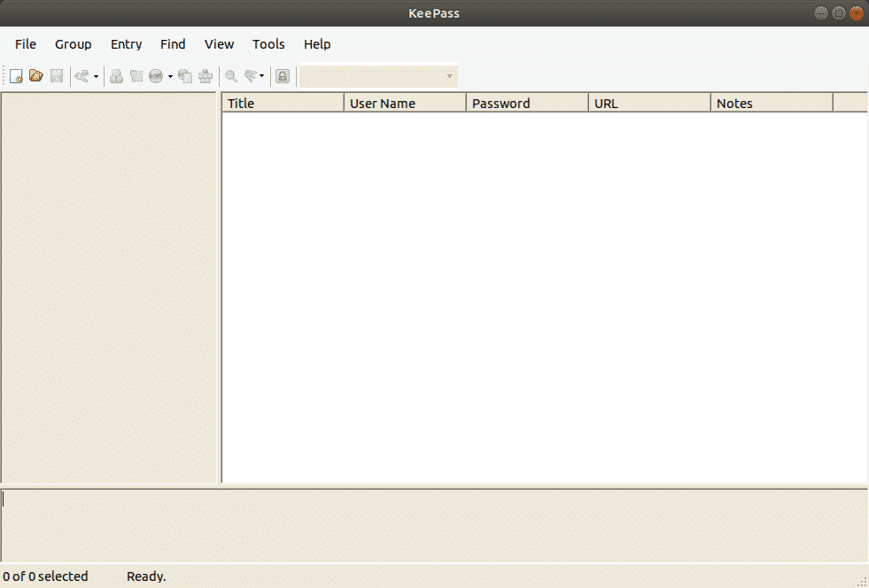Open the Entry menu

(x=126, y=44)
